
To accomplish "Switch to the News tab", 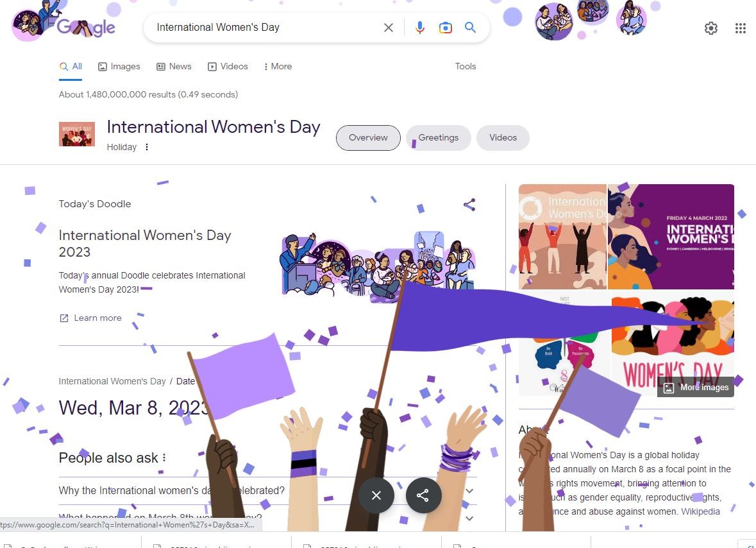I will (x=174, y=67).
